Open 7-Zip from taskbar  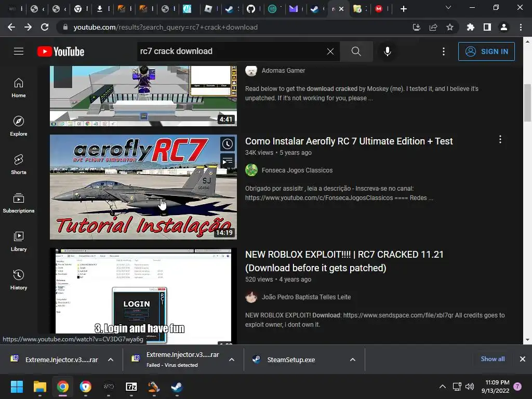131,387
